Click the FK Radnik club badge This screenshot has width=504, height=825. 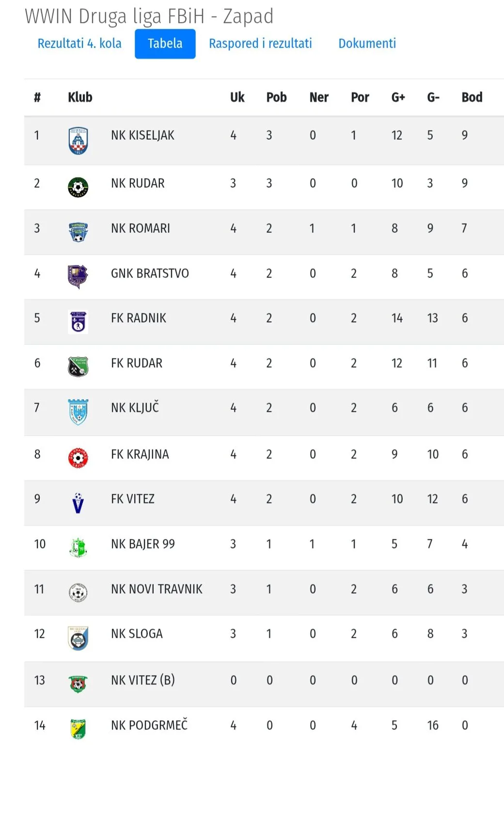tap(78, 322)
